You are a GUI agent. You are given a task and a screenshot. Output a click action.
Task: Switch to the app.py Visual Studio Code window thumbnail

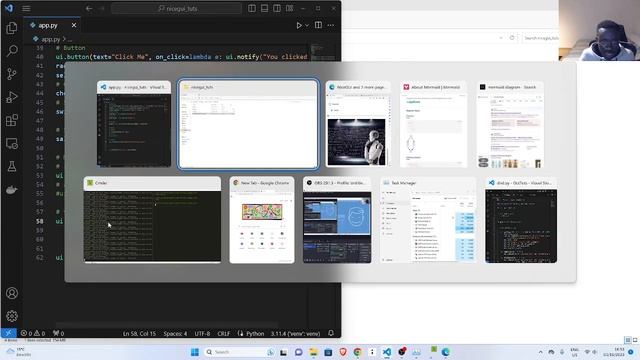click(x=134, y=124)
